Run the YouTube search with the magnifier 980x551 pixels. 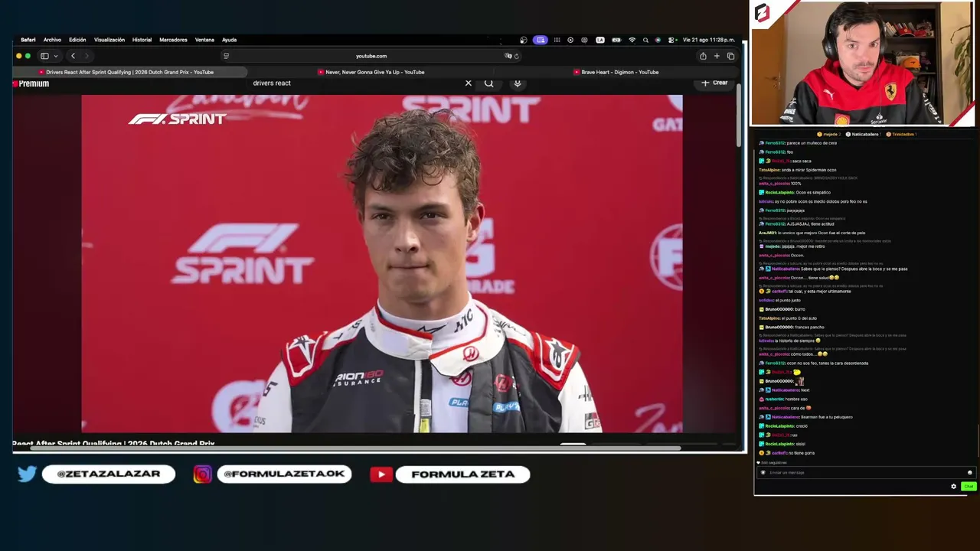point(488,83)
